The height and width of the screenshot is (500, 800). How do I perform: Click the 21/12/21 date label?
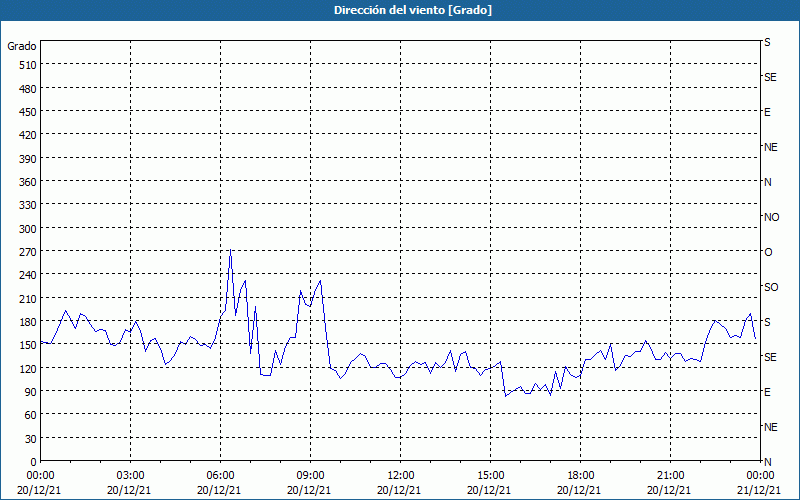[759, 490]
